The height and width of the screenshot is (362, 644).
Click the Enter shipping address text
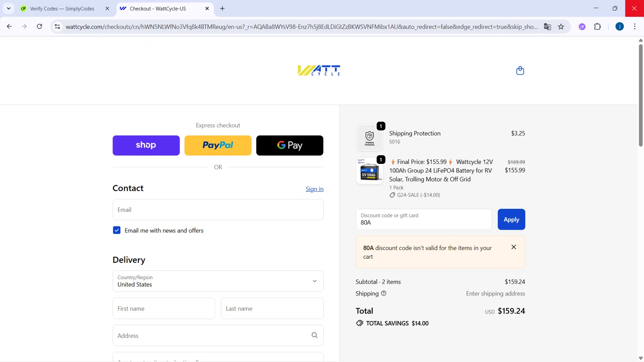click(495, 294)
